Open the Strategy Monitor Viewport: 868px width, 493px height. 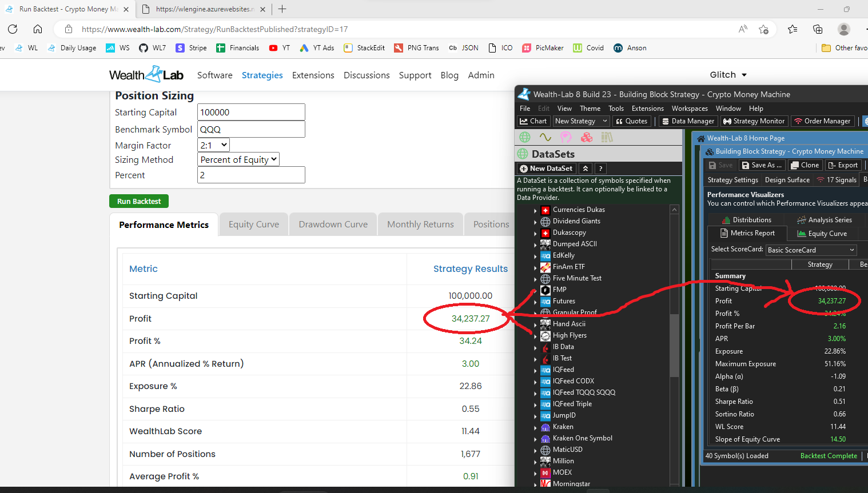754,121
